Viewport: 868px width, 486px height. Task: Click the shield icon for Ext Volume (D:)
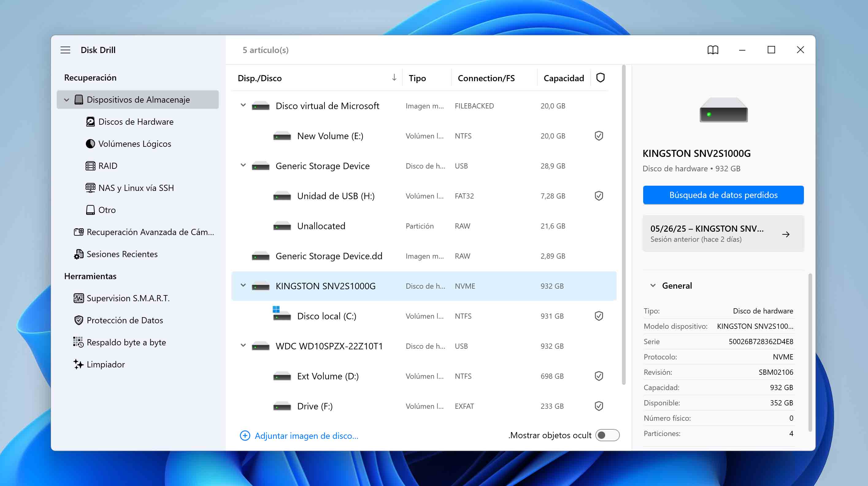[599, 376]
